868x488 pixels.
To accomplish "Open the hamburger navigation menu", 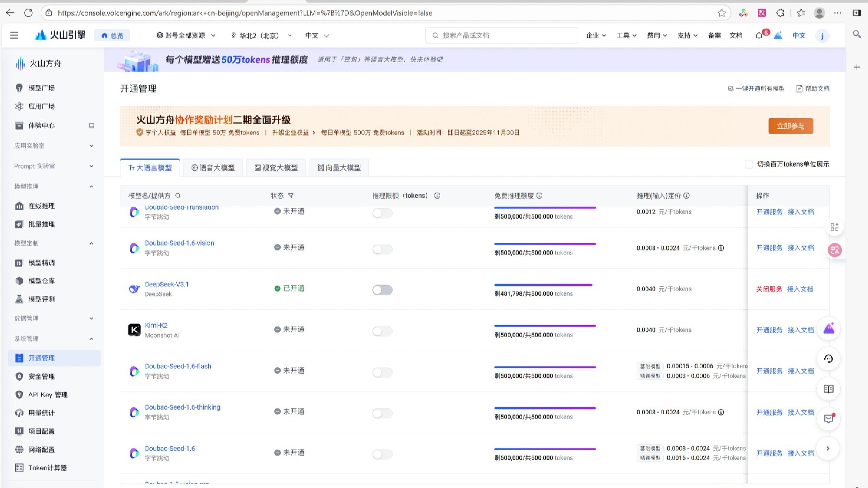I will tap(14, 35).
